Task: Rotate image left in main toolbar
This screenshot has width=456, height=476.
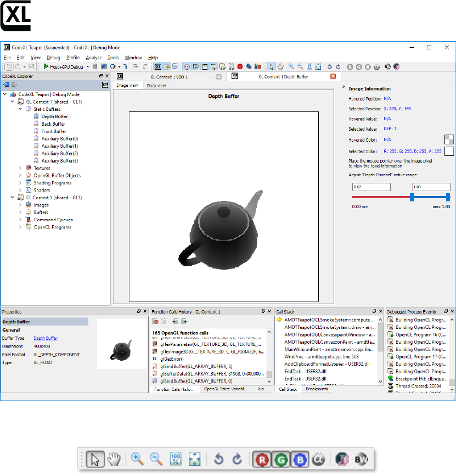Action: pyautogui.click(x=330, y=66)
